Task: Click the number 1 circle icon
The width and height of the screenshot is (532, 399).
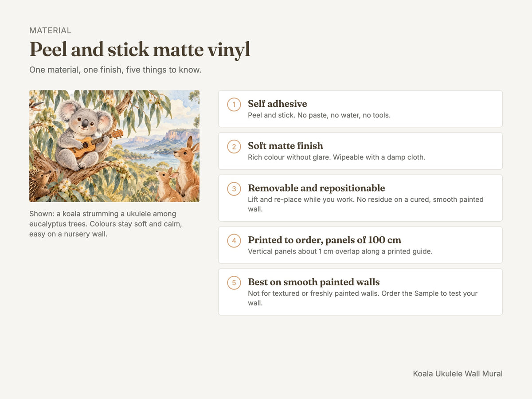Action: [234, 105]
